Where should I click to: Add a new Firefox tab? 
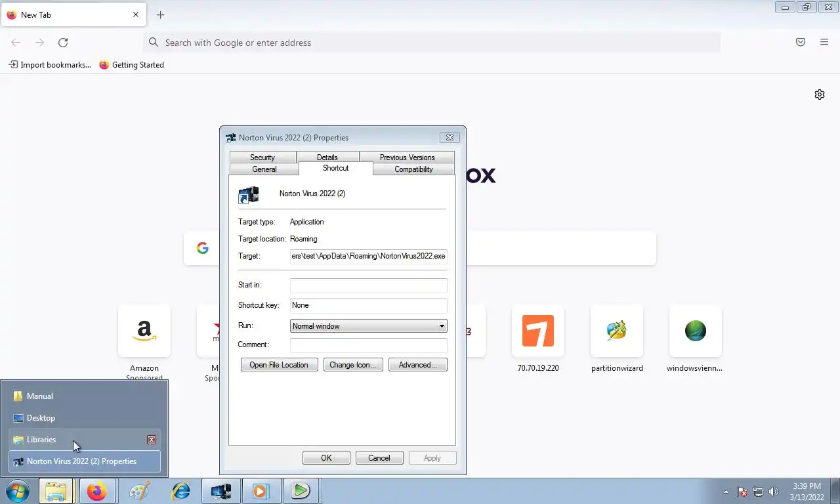tap(161, 14)
